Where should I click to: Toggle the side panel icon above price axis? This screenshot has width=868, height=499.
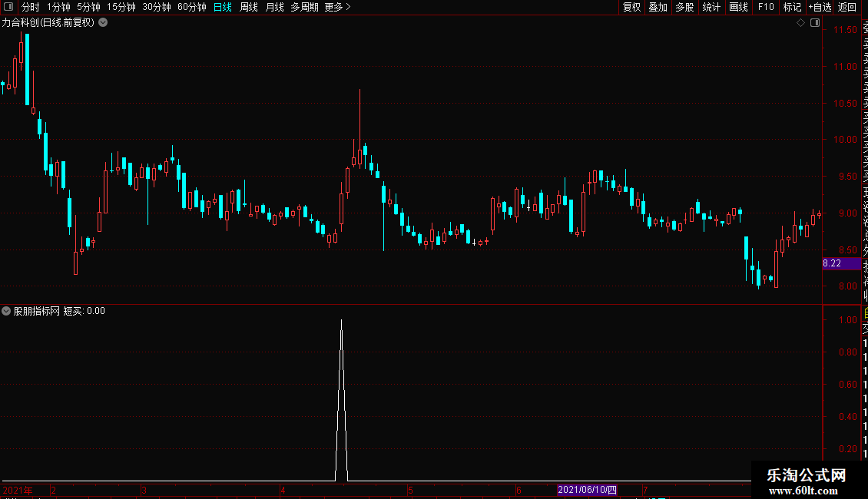[815, 23]
